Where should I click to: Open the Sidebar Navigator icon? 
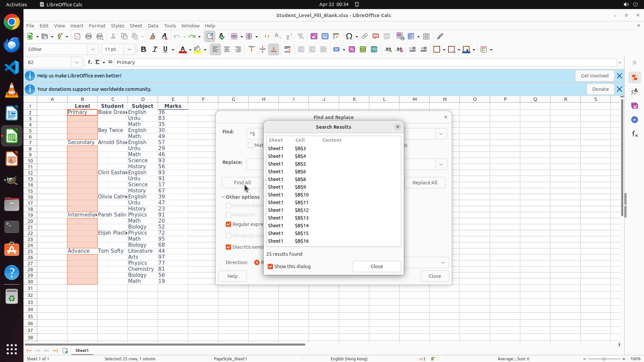tap(634, 120)
